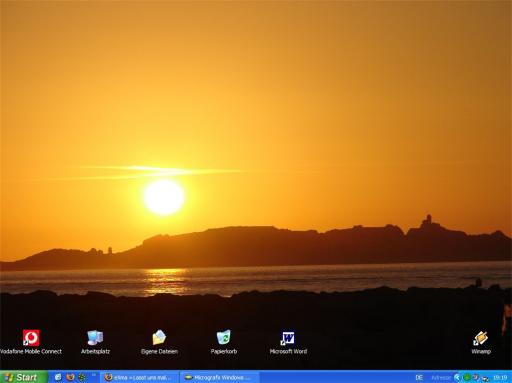Launch the first quick launch browser icon
This screenshot has height=383, width=512.
58,377
